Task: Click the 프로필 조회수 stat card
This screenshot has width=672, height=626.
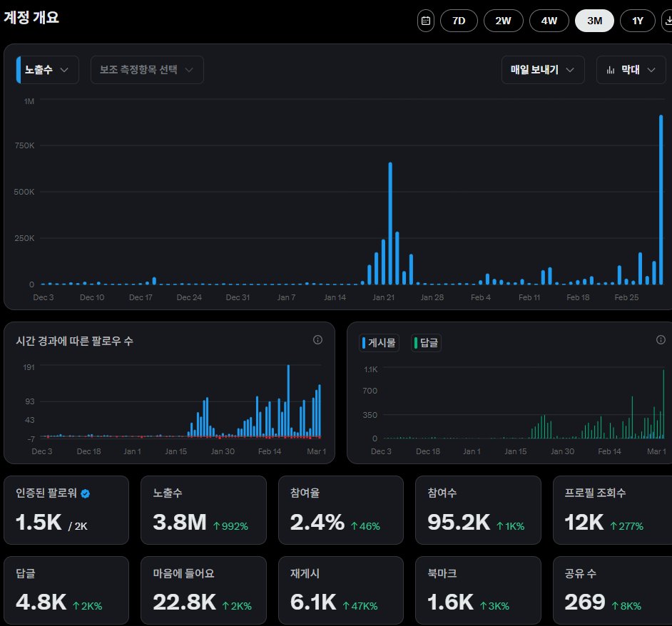Action: (x=612, y=509)
